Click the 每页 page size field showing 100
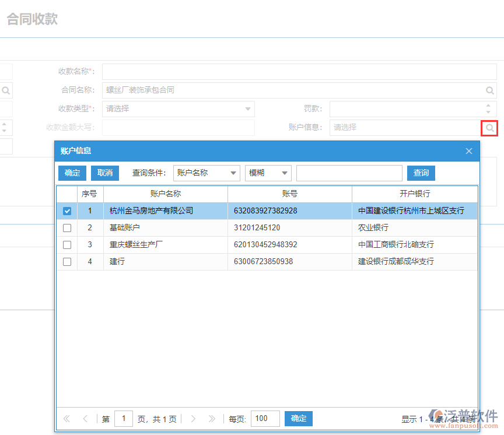Screen dimensions: 504x435 (x=265, y=419)
